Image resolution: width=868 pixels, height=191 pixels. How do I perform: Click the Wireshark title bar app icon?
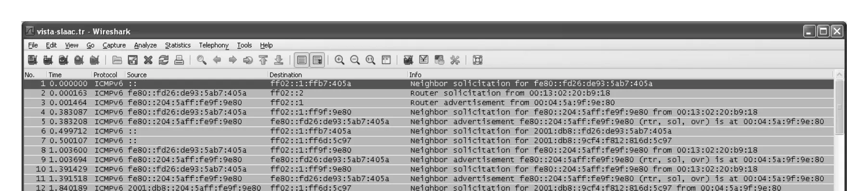coord(30,31)
